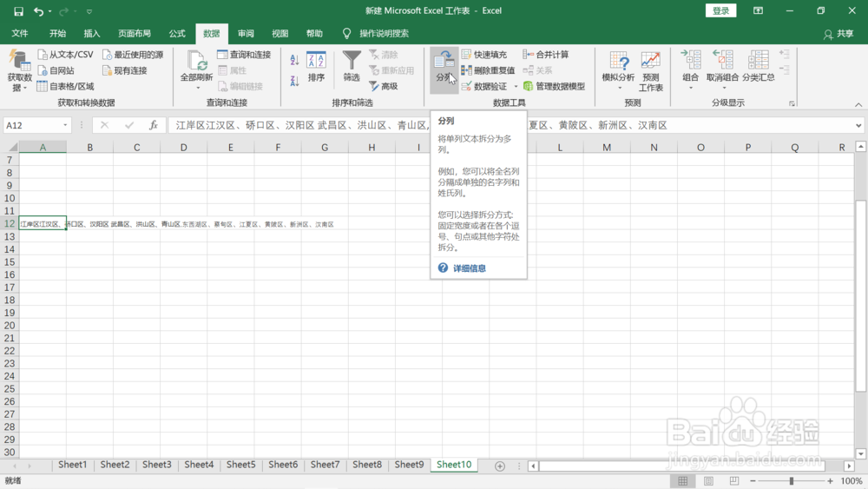Image resolution: width=868 pixels, height=489 pixels.
Task: Select the Sheet9 tab
Action: 409,465
